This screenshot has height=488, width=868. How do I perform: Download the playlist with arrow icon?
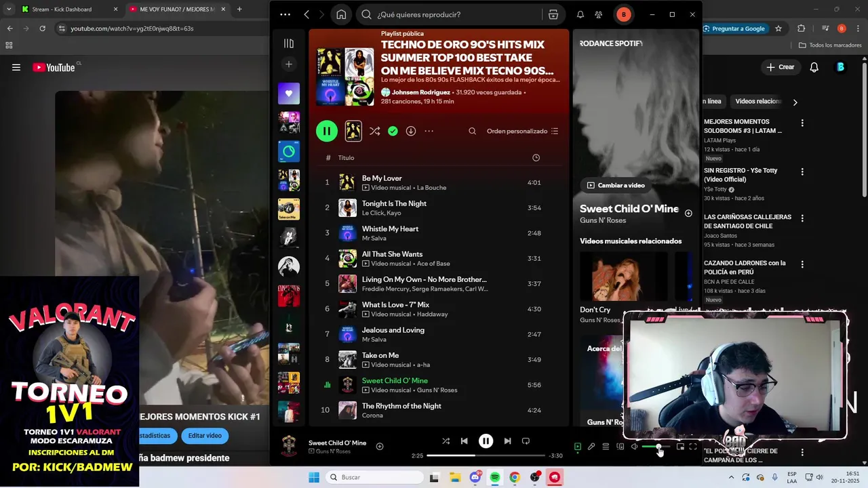coord(411,131)
